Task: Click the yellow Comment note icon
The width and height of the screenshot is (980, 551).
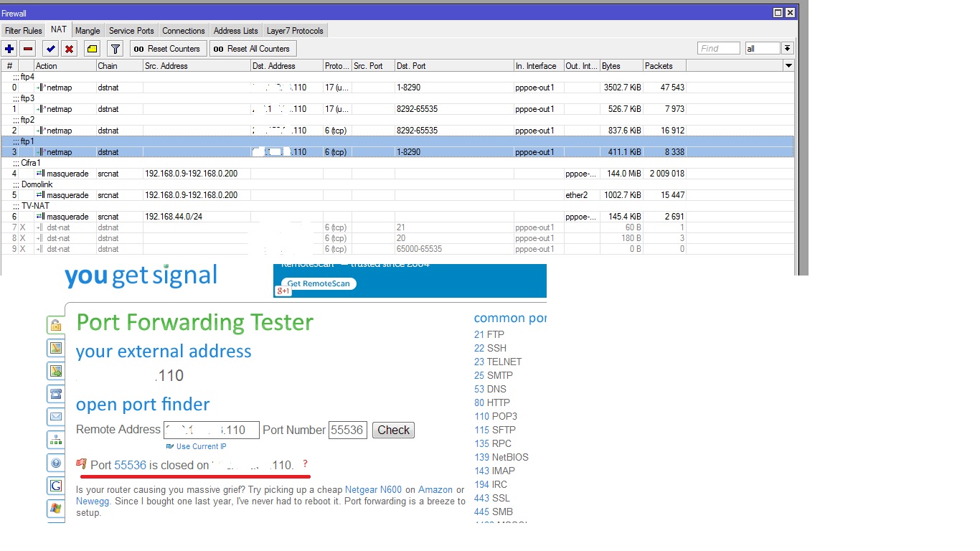Action: click(92, 49)
